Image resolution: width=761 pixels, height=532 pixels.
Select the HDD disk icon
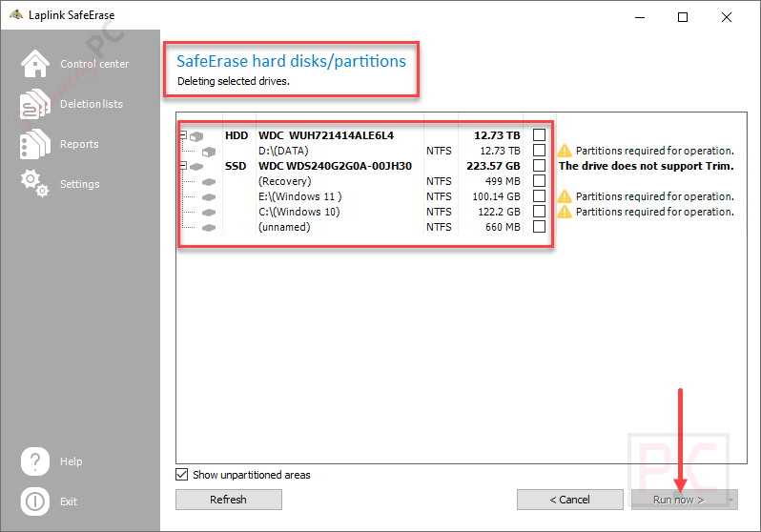(196, 136)
